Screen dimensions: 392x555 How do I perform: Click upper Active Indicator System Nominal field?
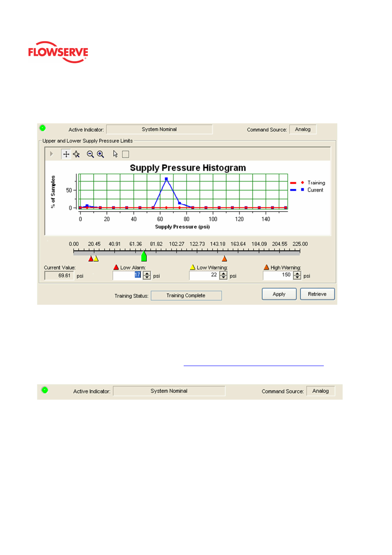[159, 129]
